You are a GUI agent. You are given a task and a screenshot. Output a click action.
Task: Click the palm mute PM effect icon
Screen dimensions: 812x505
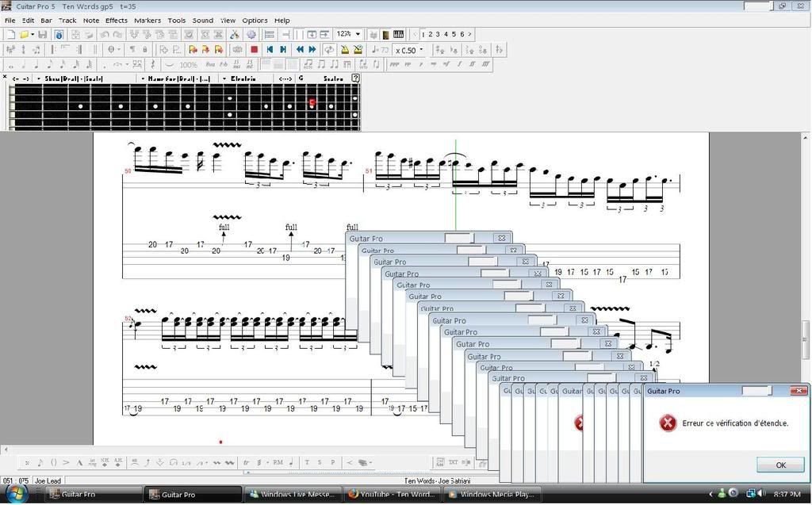pyautogui.click(x=278, y=462)
